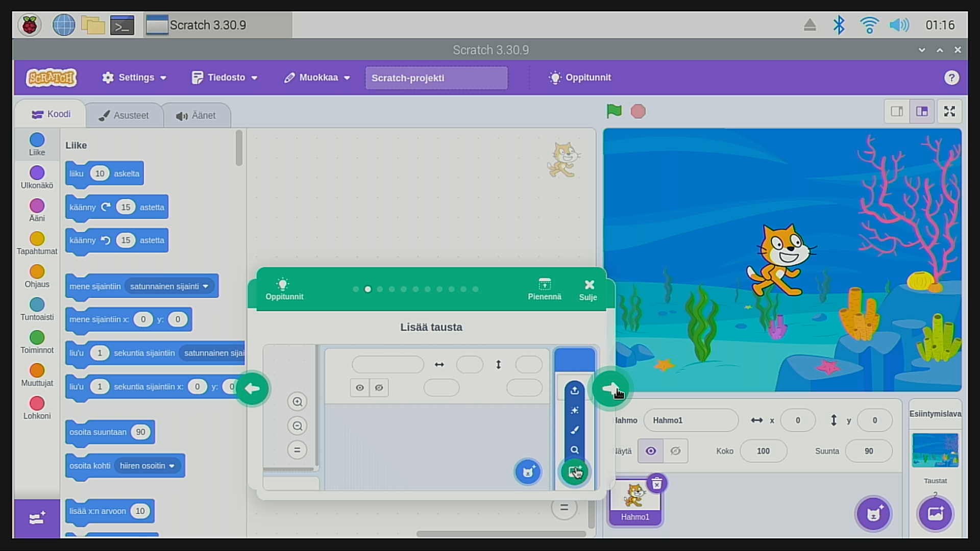Stop the project with red stop button
This screenshot has width=980, height=551.
click(638, 111)
